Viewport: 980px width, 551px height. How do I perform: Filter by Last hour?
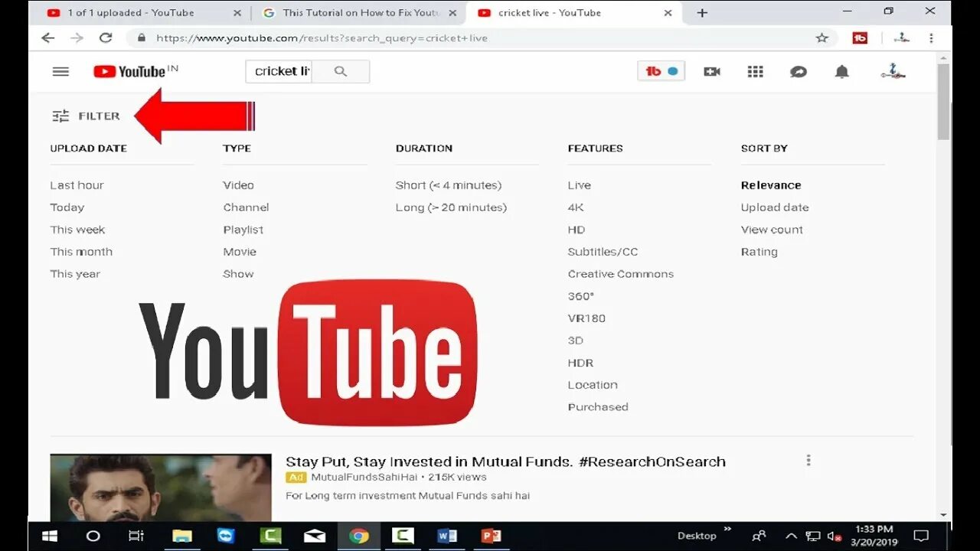tap(77, 185)
